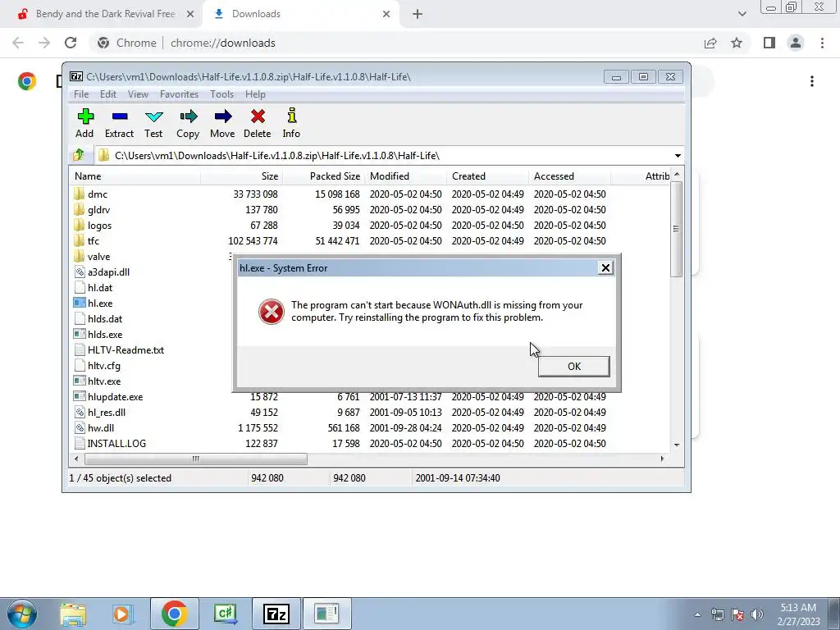840x630 pixels.
Task: Select the INSTALL.LOG file
Action: click(109, 443)
